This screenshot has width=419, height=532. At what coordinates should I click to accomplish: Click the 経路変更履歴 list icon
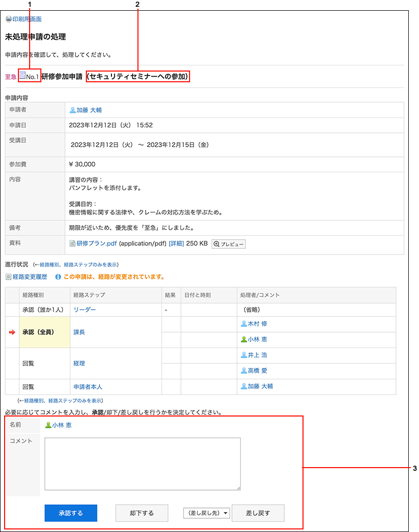(9, 277)
